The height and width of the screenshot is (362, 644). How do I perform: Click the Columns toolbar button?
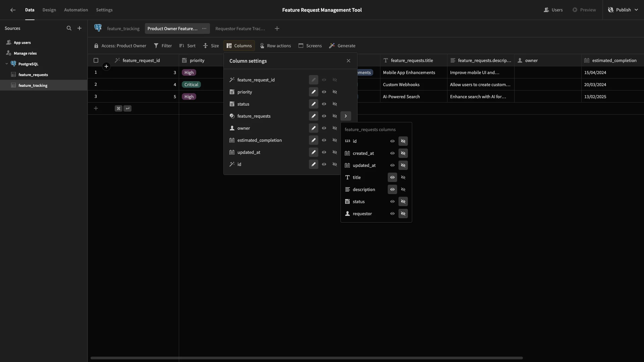coord(239,46)
